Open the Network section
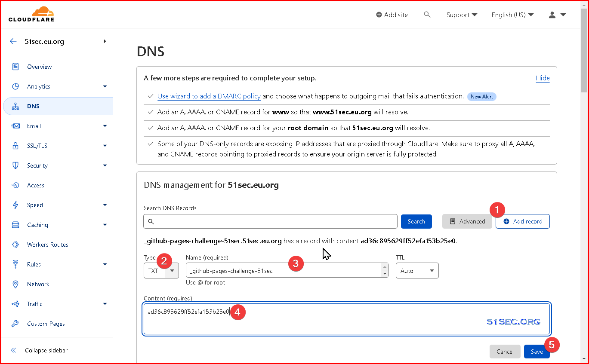The height and width of the screenshot is (364, 589). (38, 284)
